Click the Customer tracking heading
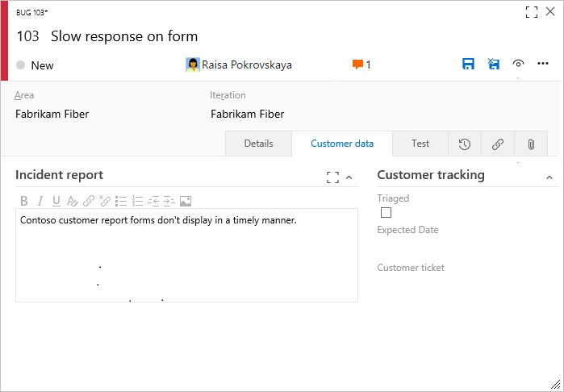Screen dimensions: 564x392 click(431, 175)
